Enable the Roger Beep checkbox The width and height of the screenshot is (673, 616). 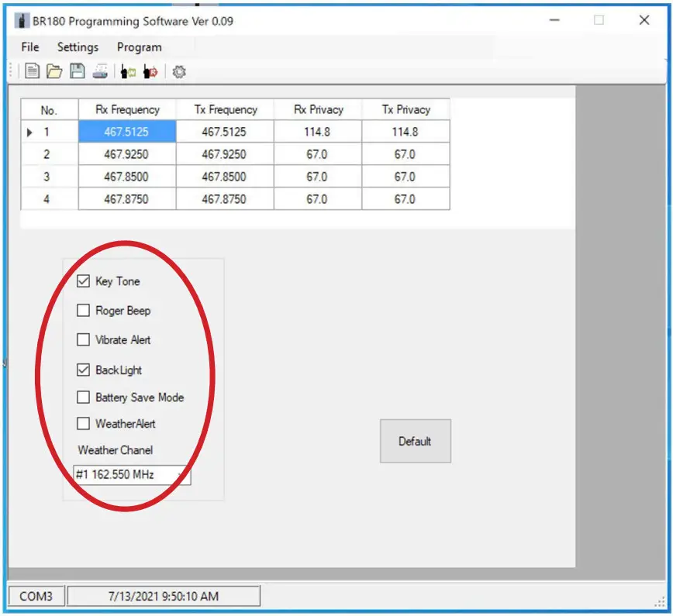coord(83,310)
